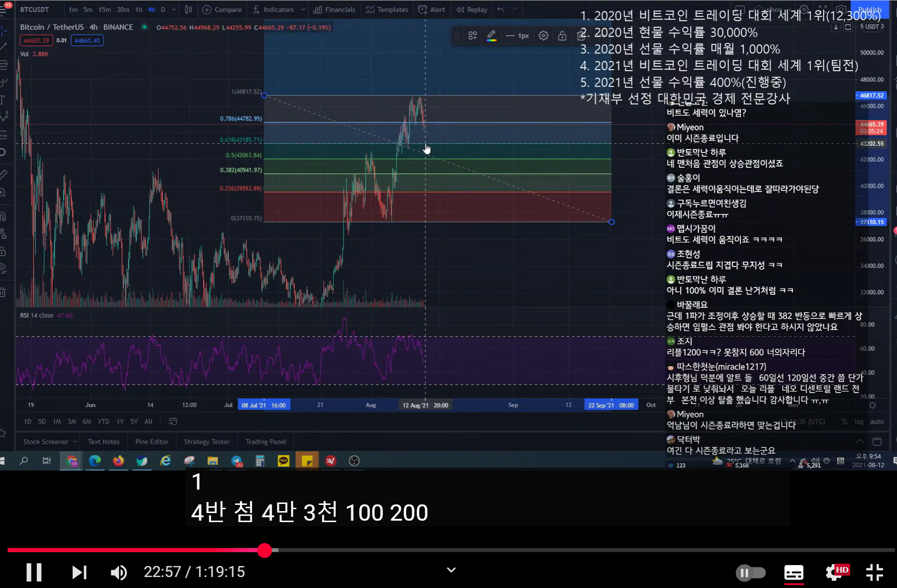Open indicator Templates
Image resolution: width=897 pixels, height=588 pixels.
pyautogui.click(x=387, y=10)
